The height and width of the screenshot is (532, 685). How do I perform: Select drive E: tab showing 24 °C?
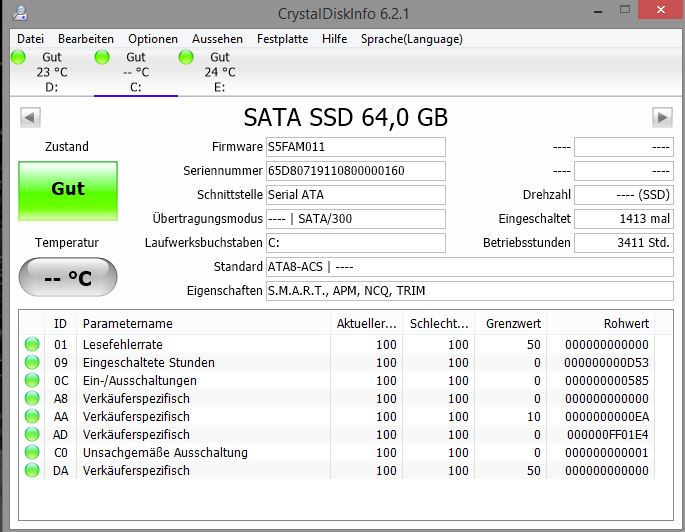click(220, 72)
